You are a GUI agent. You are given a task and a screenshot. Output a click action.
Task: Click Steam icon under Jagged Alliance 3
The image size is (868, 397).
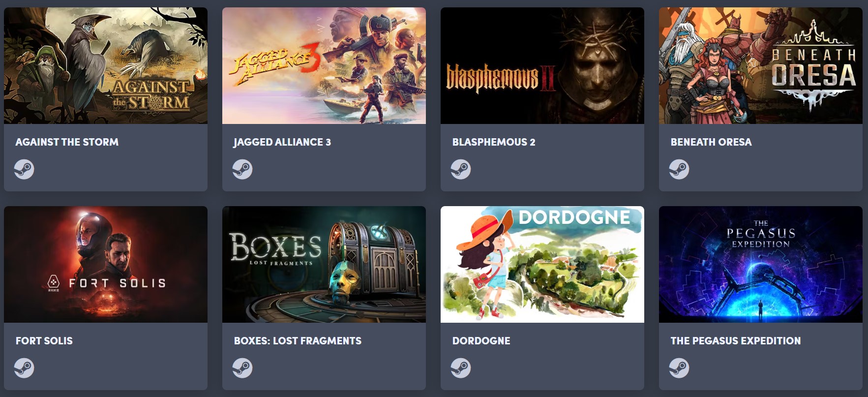(x=242, y=169)
